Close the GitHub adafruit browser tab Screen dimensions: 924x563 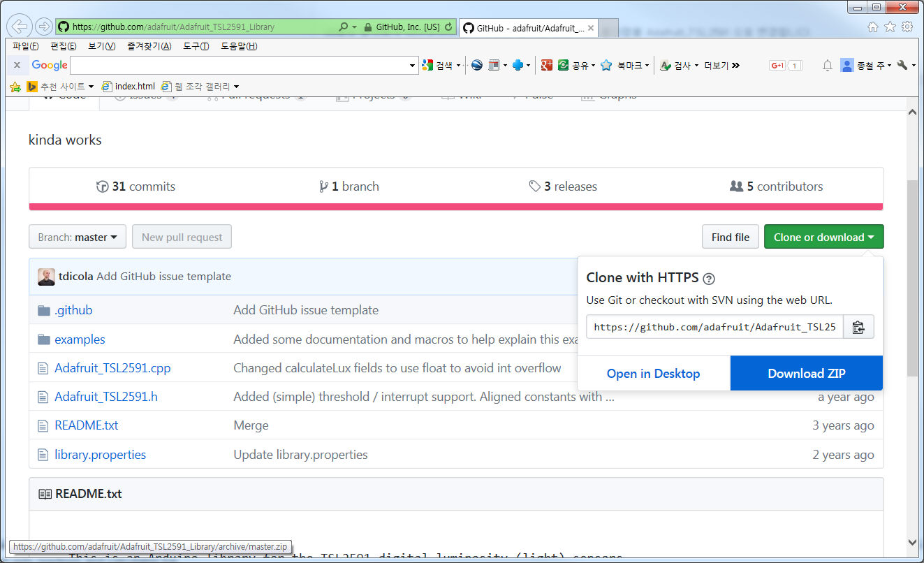591,29
